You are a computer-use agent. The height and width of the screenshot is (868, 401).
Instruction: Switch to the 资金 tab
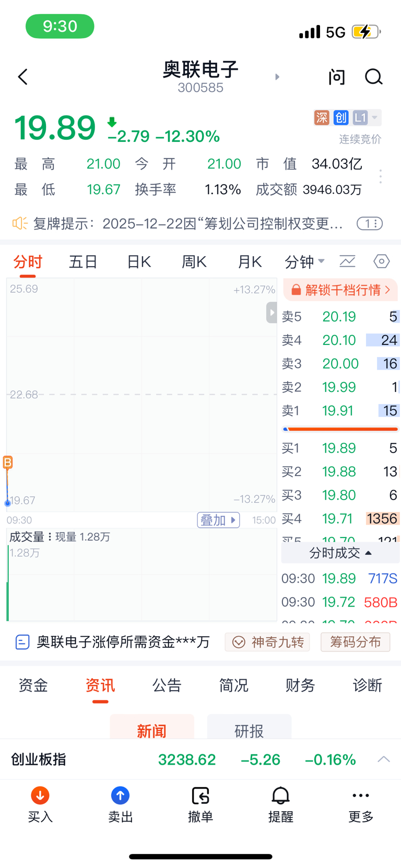pyautogui.click(x=33, y=685)
